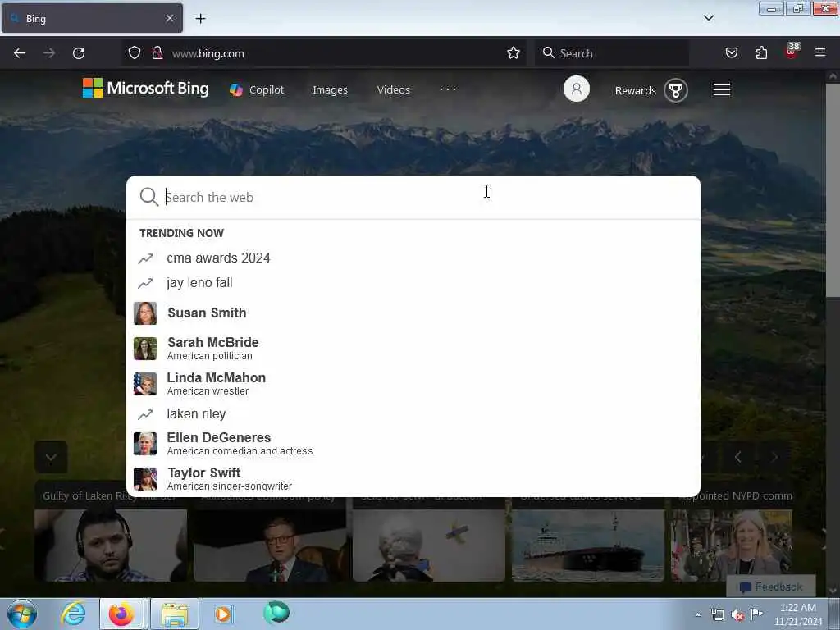Viewport: 840px width, 630px height.
Task: Choose the Ellen DeGeneres suggestion
Action: [413, 444]
